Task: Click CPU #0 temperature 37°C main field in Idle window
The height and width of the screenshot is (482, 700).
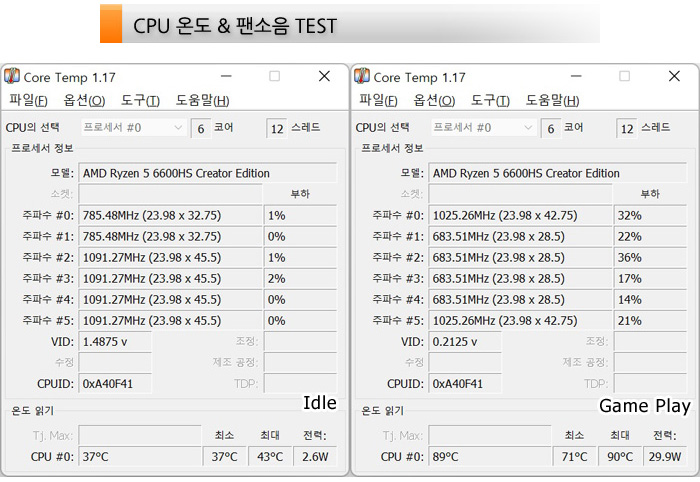Action: (140, 456)
